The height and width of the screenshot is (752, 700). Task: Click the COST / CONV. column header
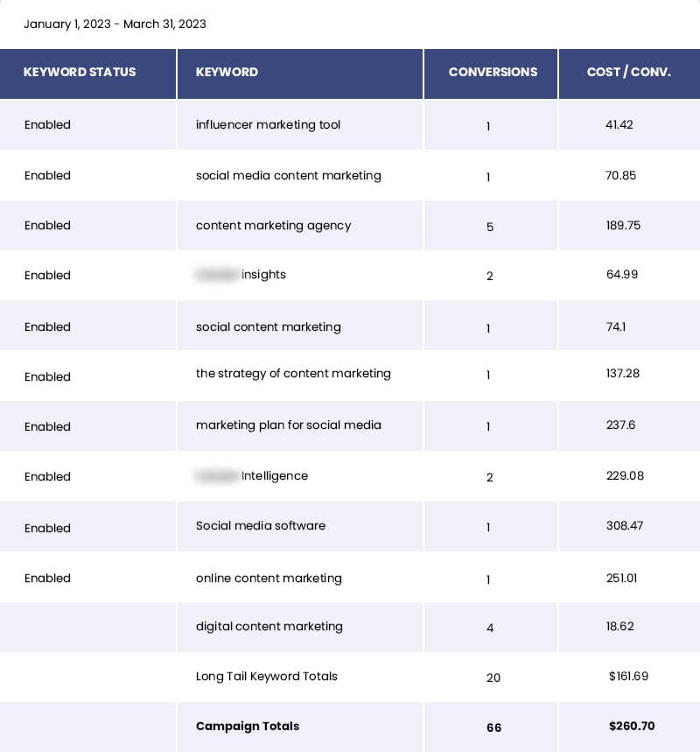[x=628, y=72]
